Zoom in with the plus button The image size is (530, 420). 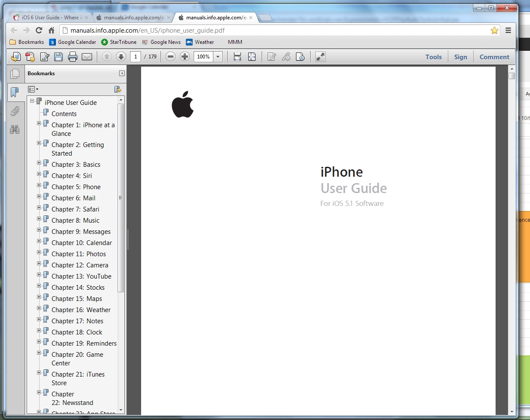(185, 57)
